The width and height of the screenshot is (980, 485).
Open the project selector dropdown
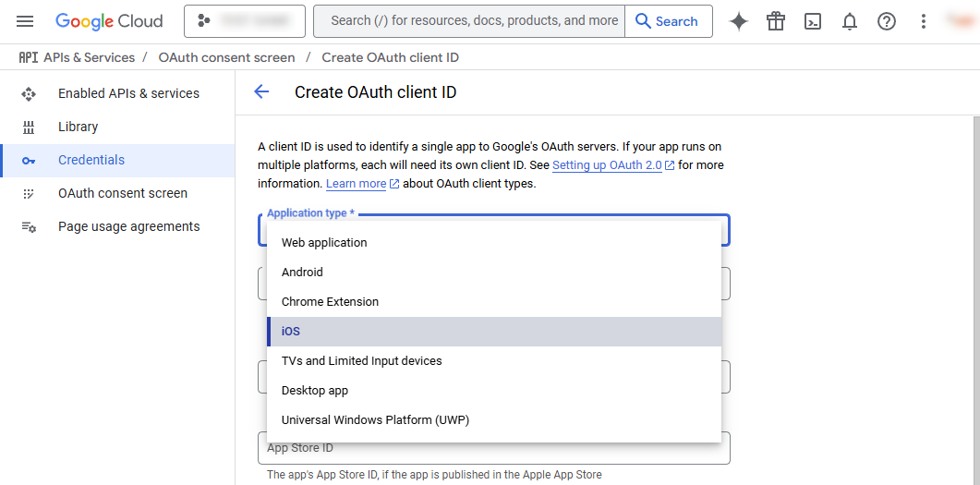245,21
